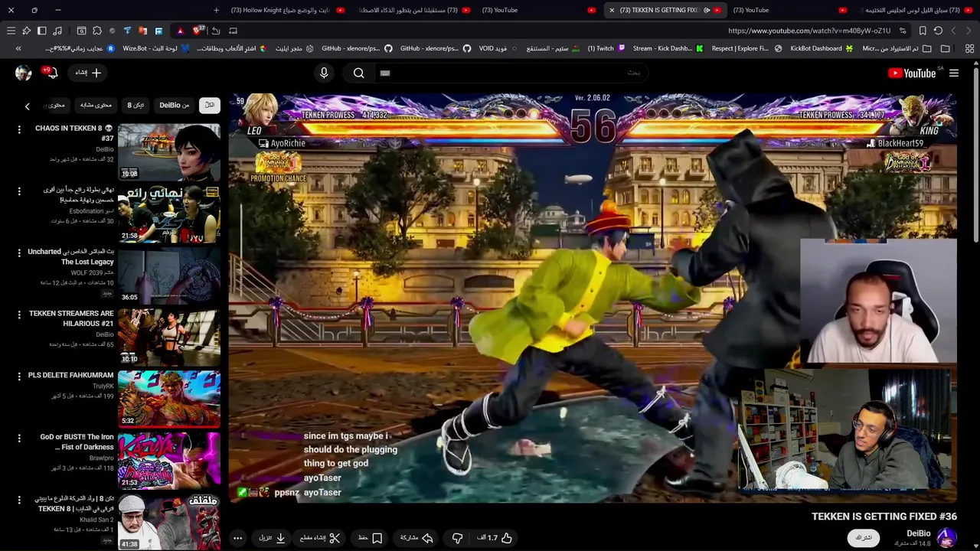Open options for PLS DELETE FAHKUMRAM video
980x551 pixels.
[x=19, y=377]
